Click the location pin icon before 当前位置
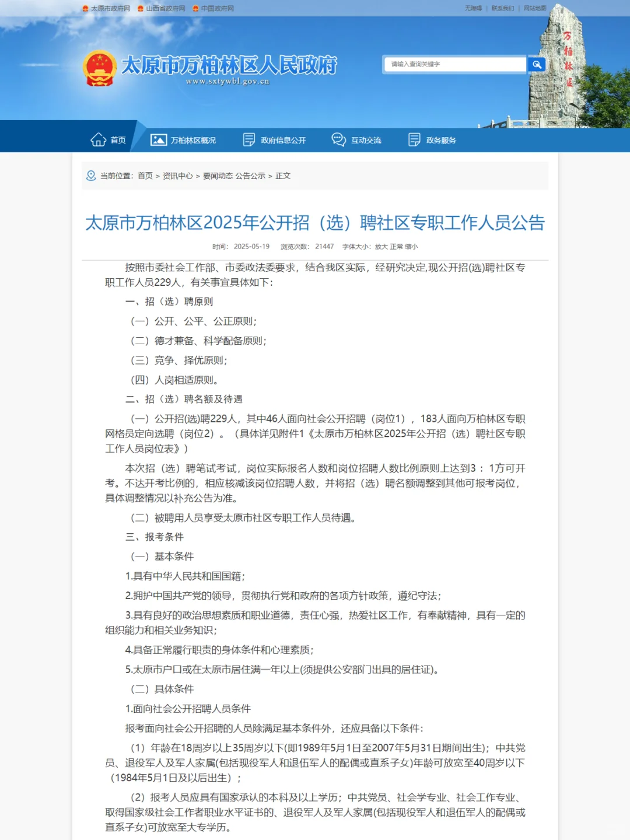Viewport: 630px width, 840px height. [x=90, y=176]
